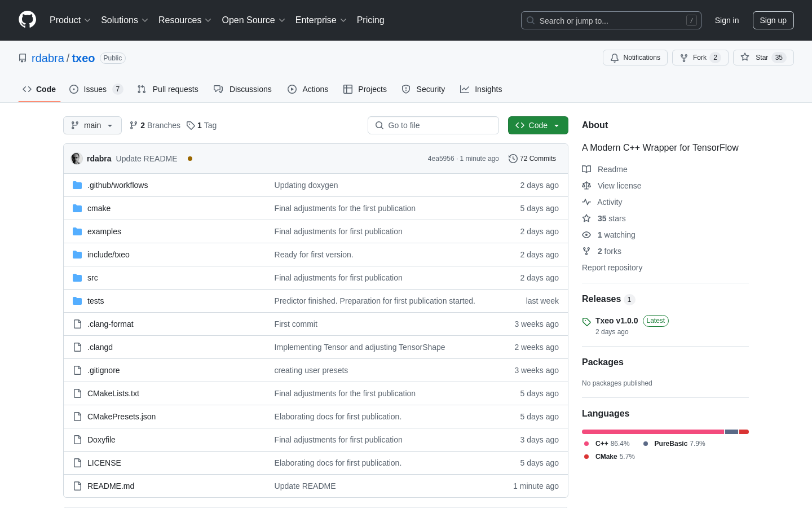Expand the Enterprise menu

(x=321, y=20)
